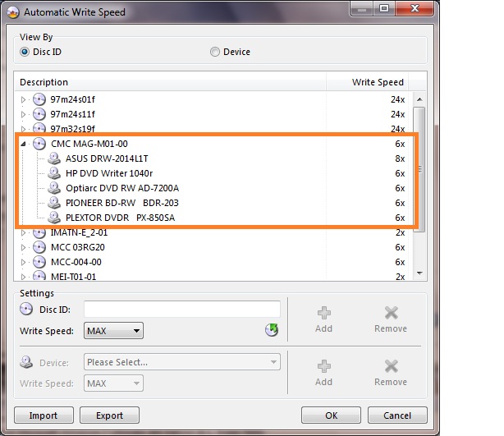Select the 97m24s01f row text
This screenshot has height=436, width=504.
pyautogui.click(x=72, y=99)
